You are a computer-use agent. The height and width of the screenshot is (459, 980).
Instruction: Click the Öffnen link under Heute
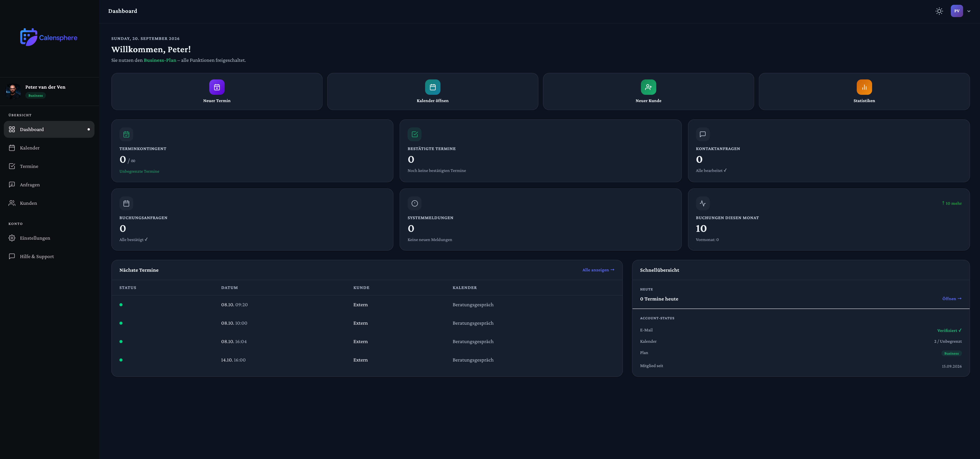951,299
